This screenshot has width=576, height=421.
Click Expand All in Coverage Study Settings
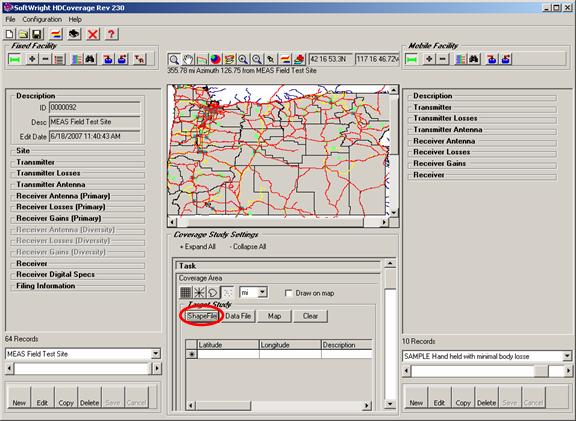click(197, 247)
